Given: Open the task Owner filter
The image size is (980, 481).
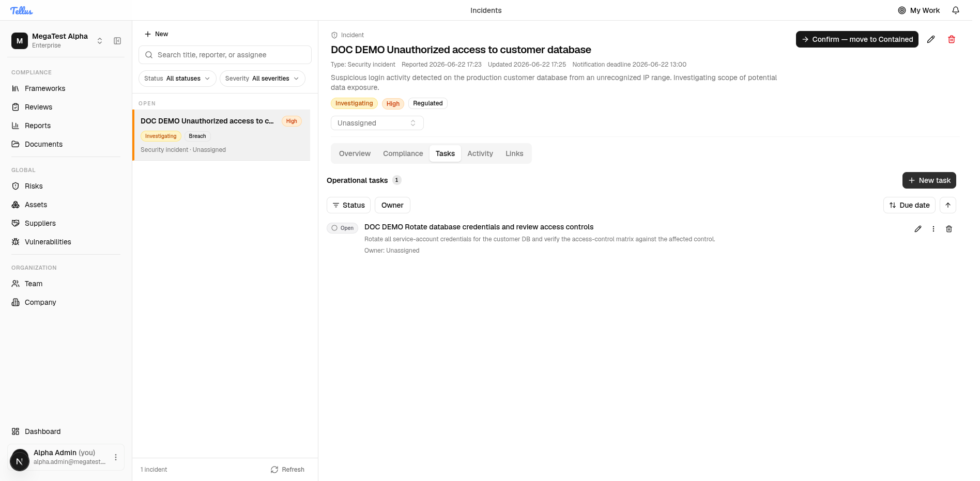Looking at the screenshot, I should 392,205.
